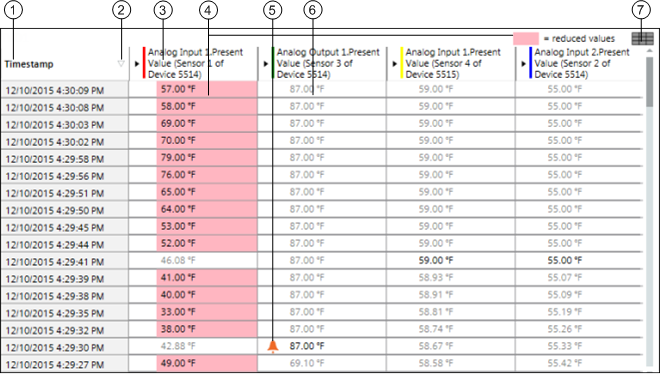Expand Analog Input 2 Sensor 2 column arrow
661x374 pixels.
[x=524, y=64]
